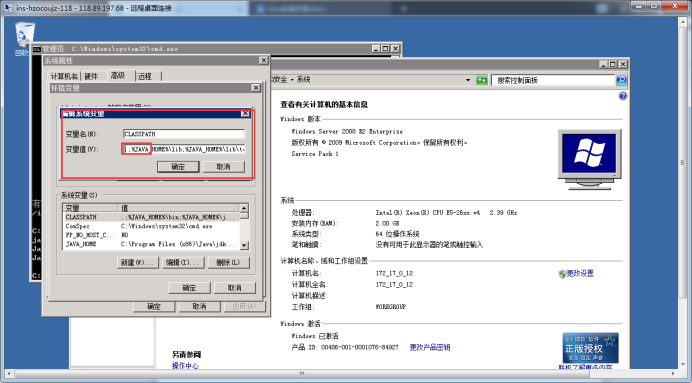This screenshot has width=692, height=383.
Task: Select the JAVA_HOME variable row
Action: 151,244
